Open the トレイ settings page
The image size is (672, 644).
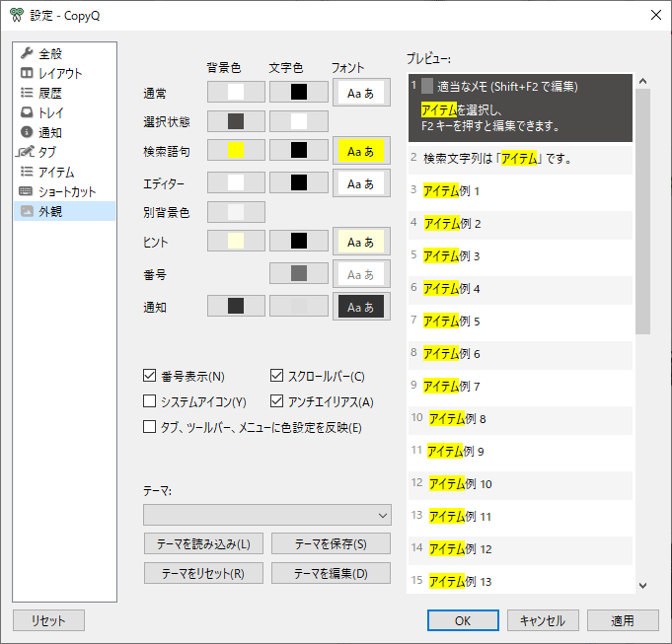pos(65,112)
